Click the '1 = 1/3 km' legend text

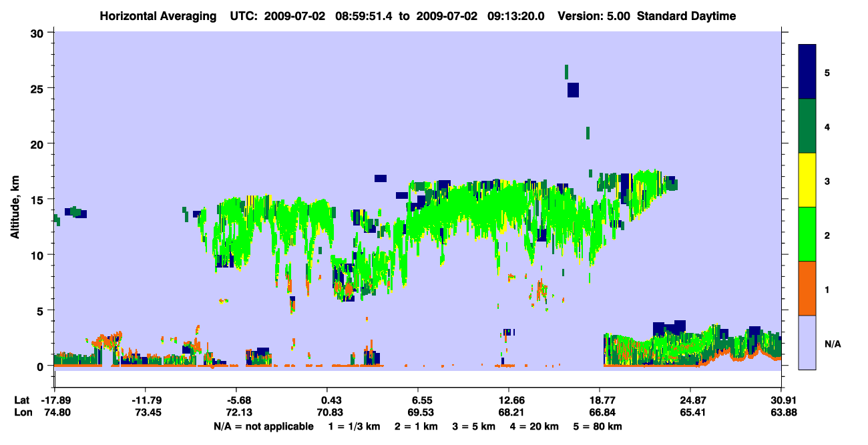click(x=354, y=426)
